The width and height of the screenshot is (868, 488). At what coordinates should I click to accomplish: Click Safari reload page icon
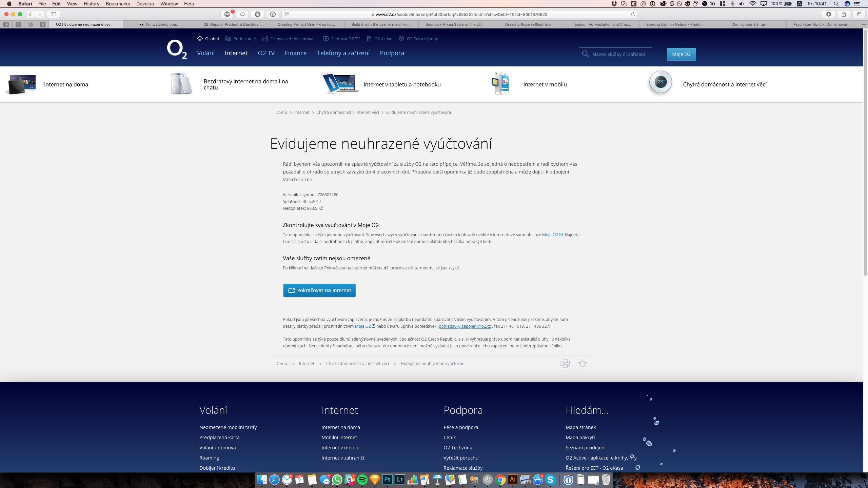(x=633, y=14)
